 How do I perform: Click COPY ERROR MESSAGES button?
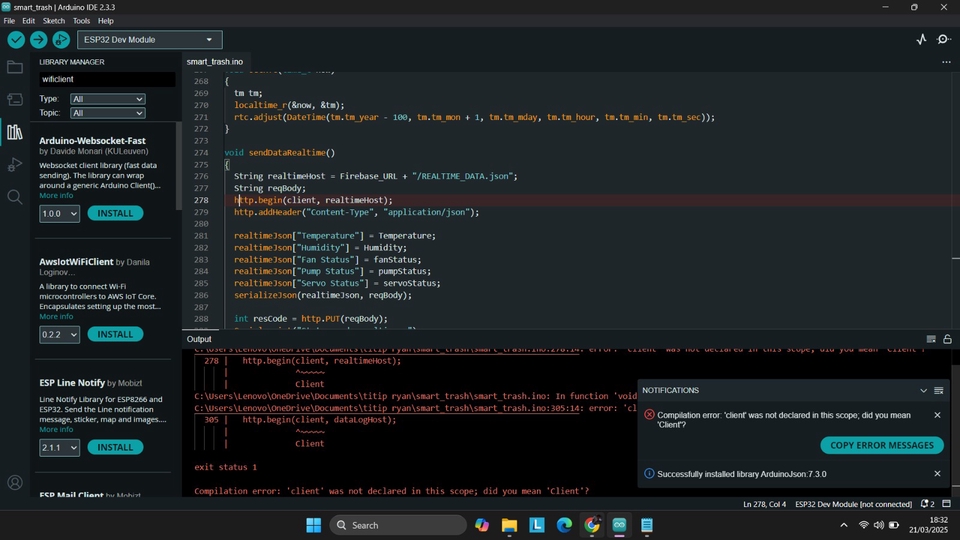click(x=881, y=445)
